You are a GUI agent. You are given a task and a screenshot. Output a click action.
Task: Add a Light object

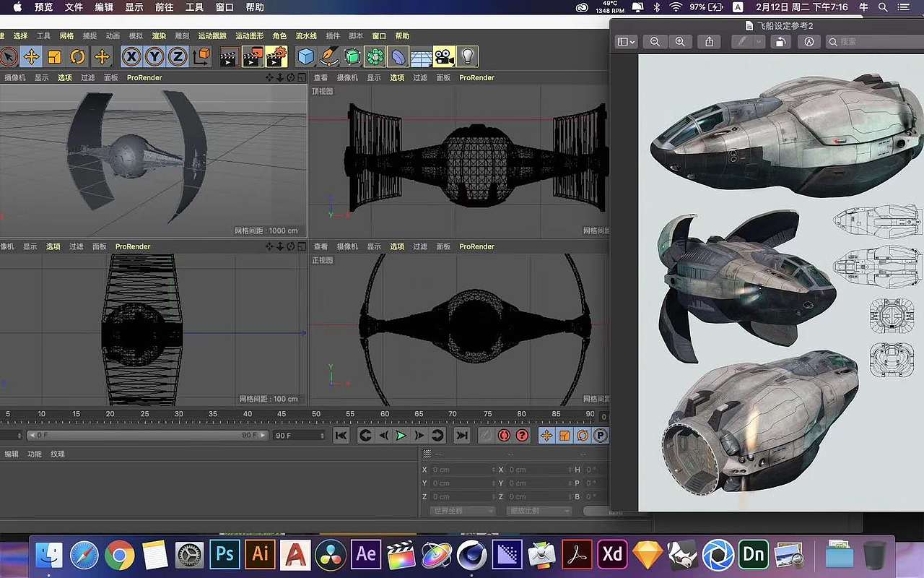pos(467,56)
